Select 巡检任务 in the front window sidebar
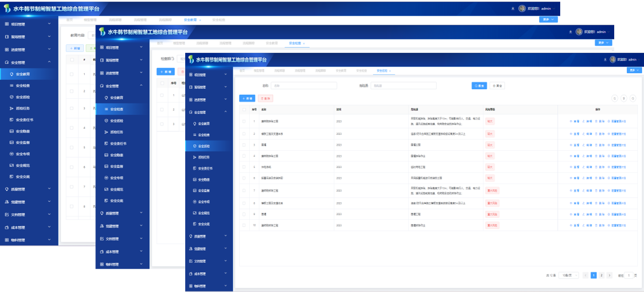Screen dimensions: 644x292 tap(205, 157)
